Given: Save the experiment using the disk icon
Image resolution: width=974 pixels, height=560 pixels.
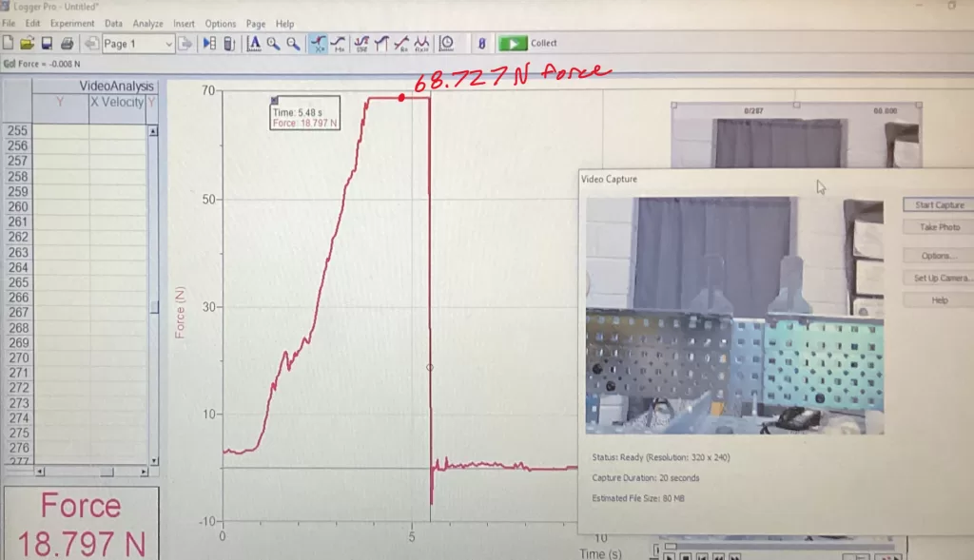Looking at the screenshot, I should [47, 43].
